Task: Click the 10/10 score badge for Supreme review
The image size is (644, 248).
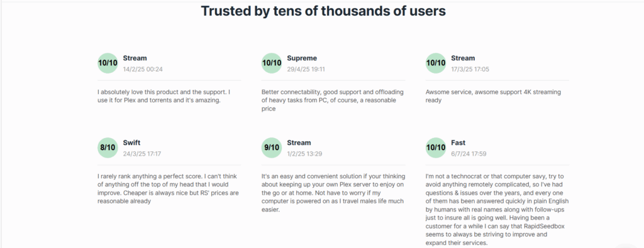Action: [x=272, y=63]
